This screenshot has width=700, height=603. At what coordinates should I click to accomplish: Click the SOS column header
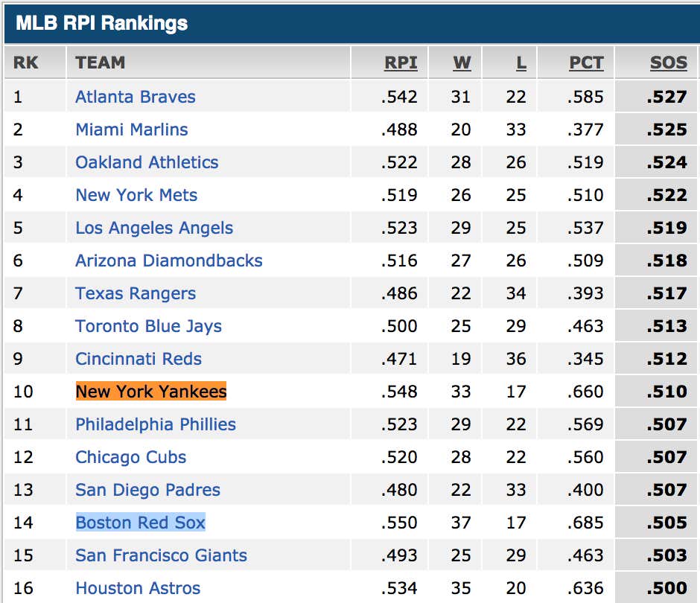tap(668, 63)
